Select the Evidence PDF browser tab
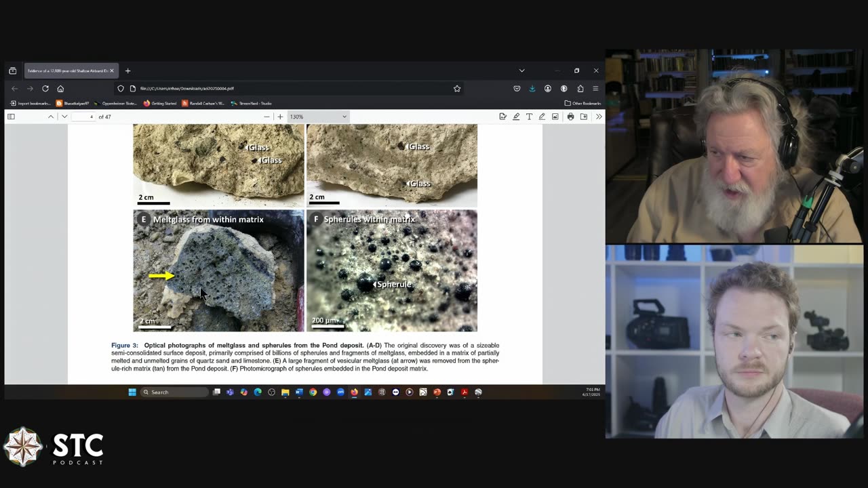Viewport: 868px width, 488px height. [68, 70]
